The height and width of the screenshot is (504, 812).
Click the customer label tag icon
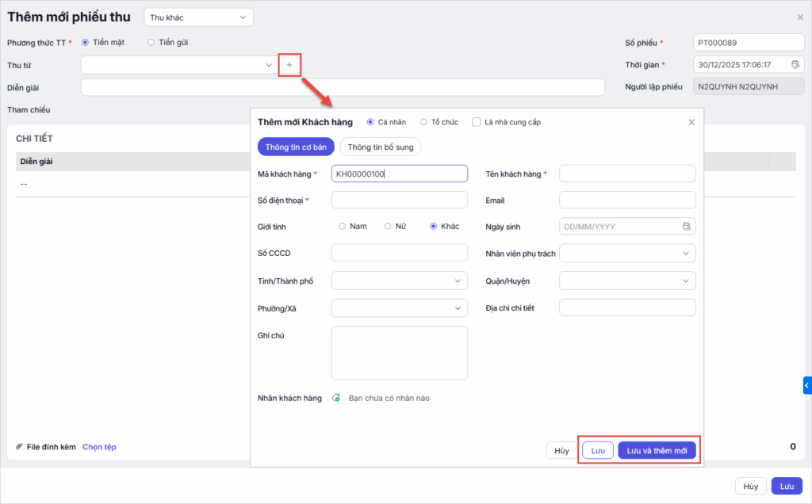pyautogui.click(x=336, y=398)
